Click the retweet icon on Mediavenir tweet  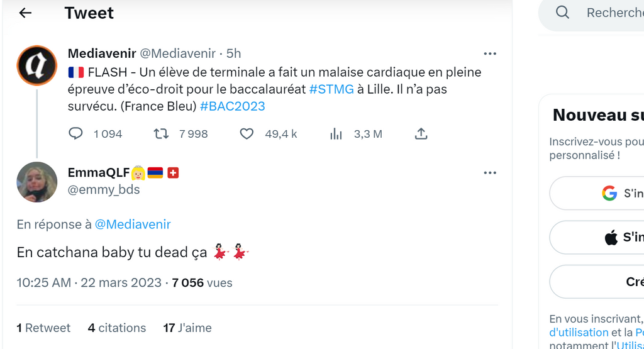pyautogui.click(x=161, y=133)
